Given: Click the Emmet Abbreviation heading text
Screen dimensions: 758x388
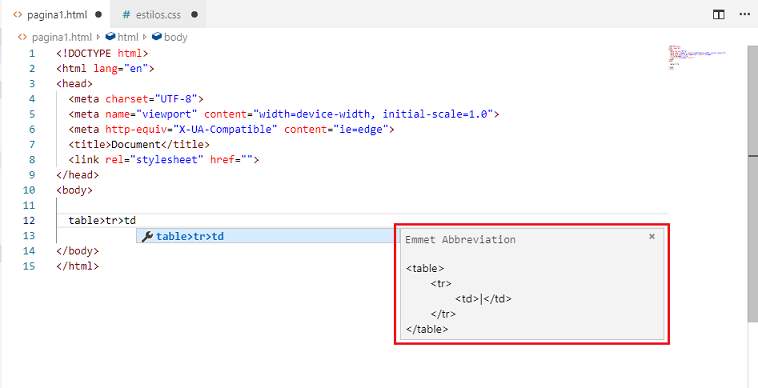Looking at the screenshot, I should point(460,240).
